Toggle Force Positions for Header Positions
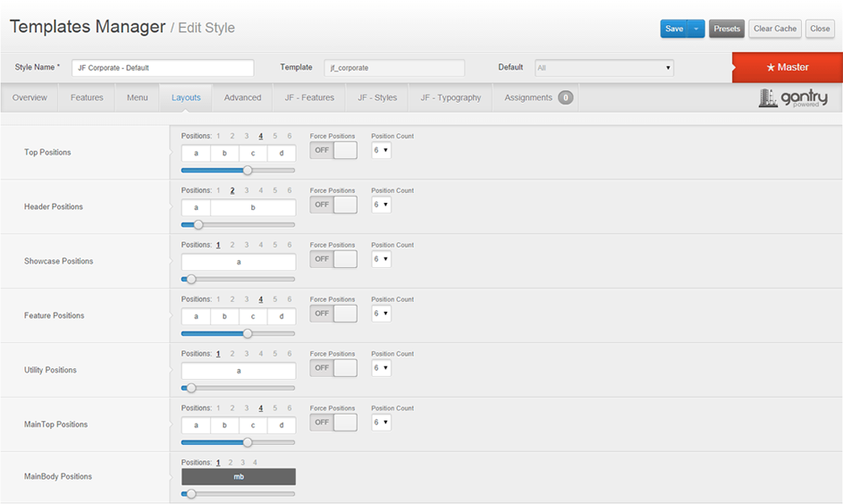Image resolution: width=843 pixels, height=504 pixels. coord(333,205)
